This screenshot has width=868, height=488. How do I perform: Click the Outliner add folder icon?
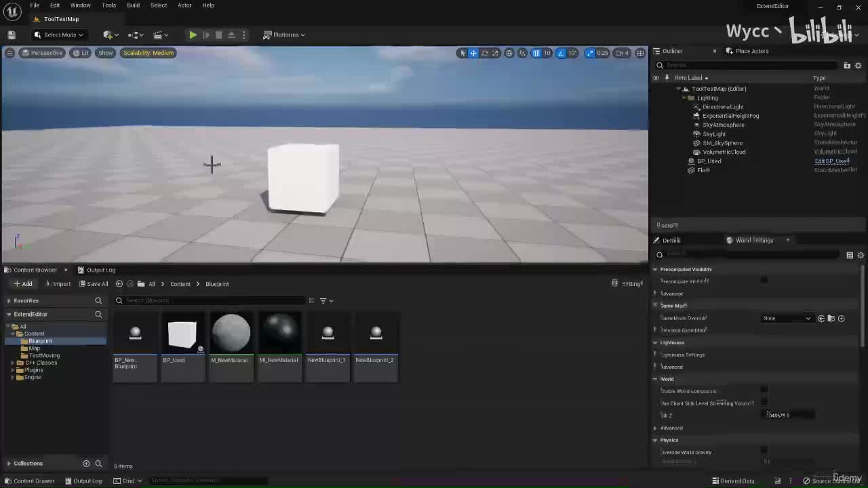point(847,65)
